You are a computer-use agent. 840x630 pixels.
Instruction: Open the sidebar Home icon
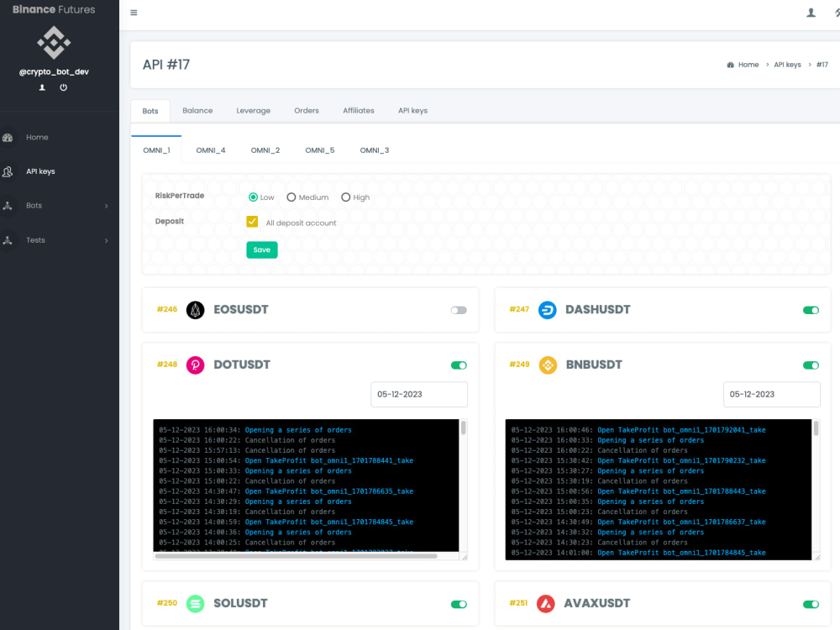pyautogui.click(x=8, y=137)
